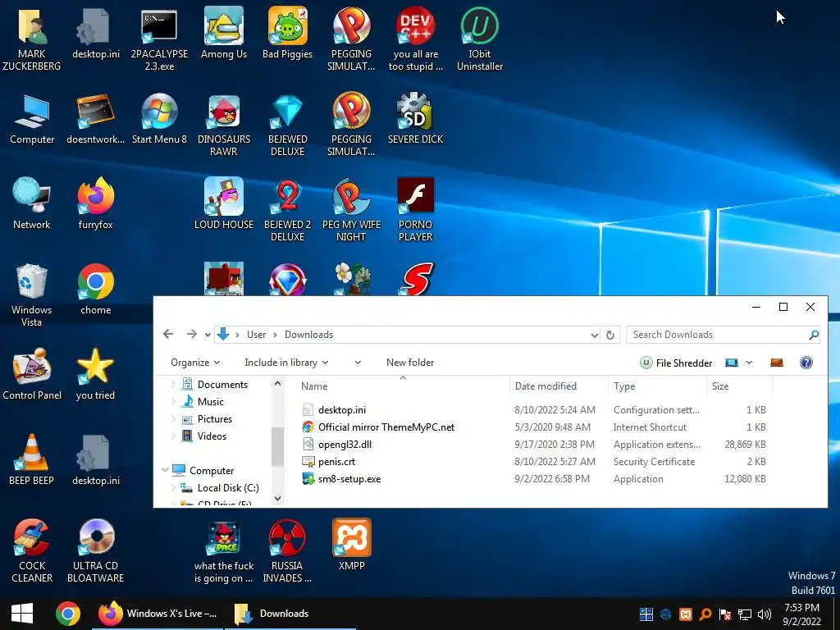
Task: Toggle the preview pane icon in Explorer
Action: click(x=777, y=363)
